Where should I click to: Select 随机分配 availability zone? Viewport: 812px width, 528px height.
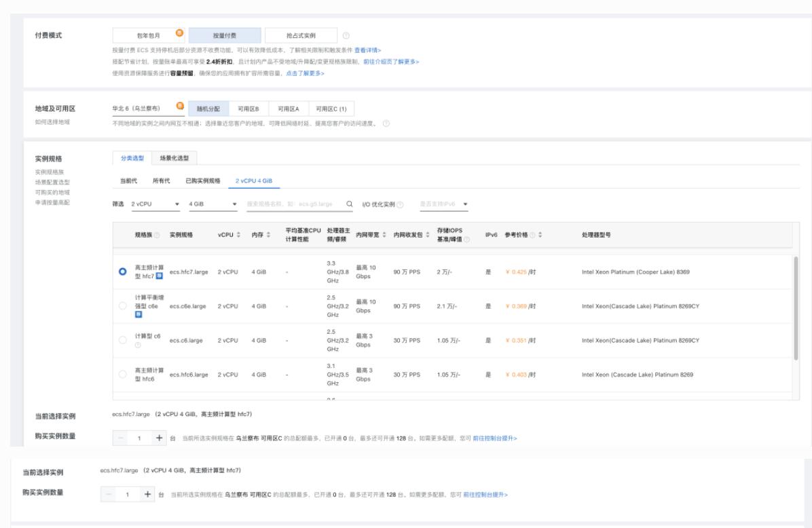pyautogui.click(x=208, y=109)
